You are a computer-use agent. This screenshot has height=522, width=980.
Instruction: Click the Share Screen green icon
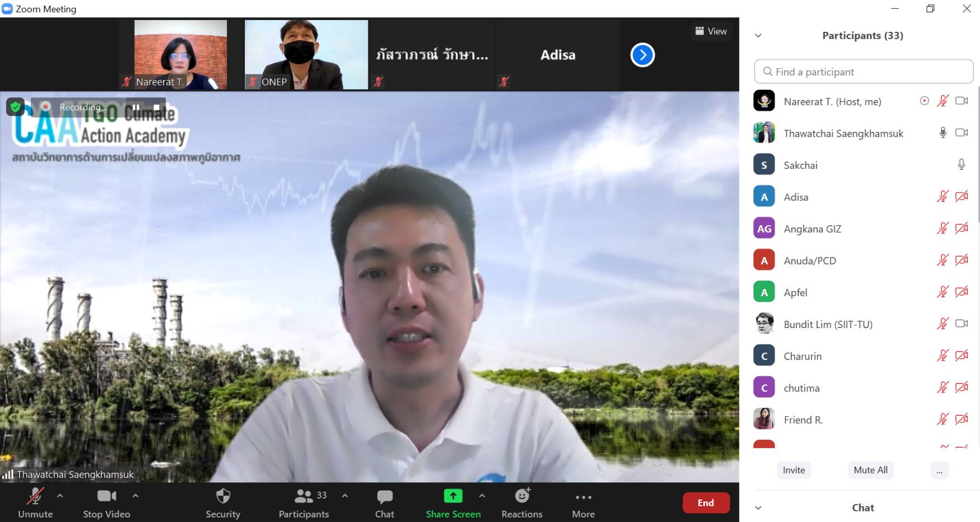coord(453,496)
